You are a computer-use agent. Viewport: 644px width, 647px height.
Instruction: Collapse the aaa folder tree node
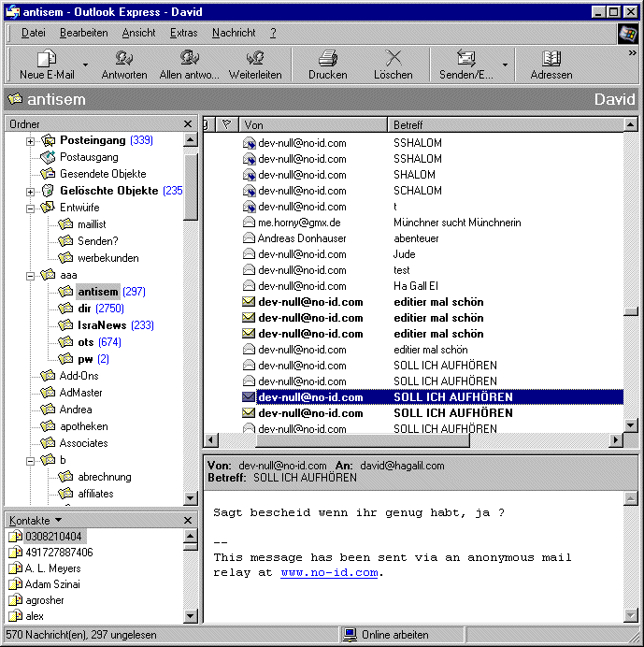pyautogui.click(x=30, y=276)
